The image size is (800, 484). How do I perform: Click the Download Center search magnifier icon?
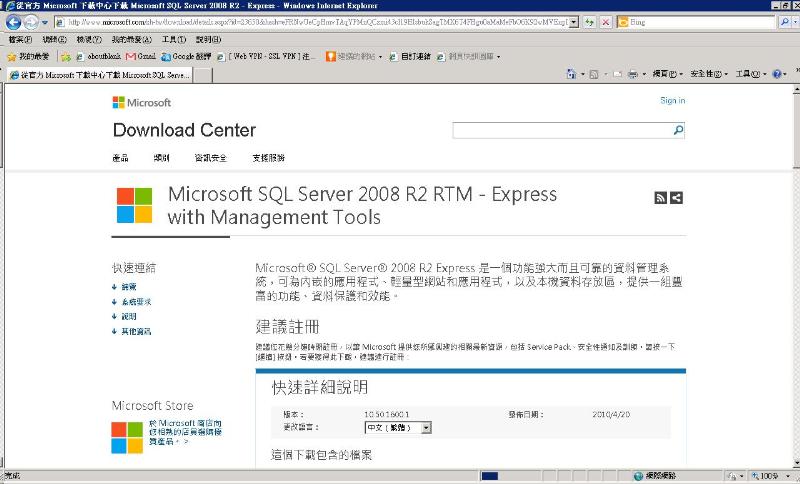(678, 131)
